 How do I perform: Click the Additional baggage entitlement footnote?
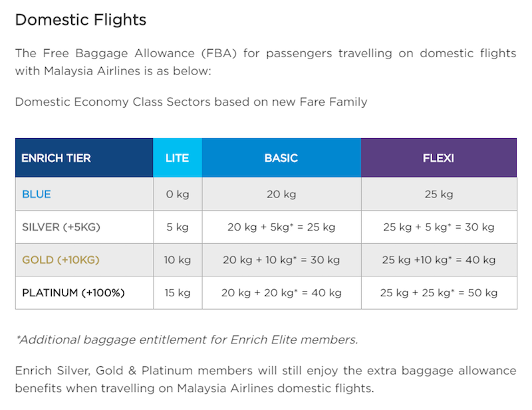pyautogui.click(x=187, y=340)
